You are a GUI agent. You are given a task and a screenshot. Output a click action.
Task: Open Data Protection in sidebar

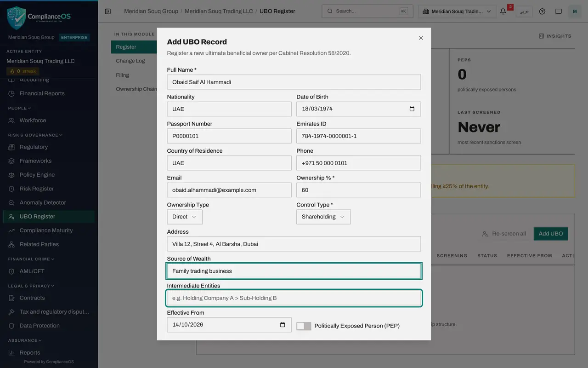click(x=40, y=326)
